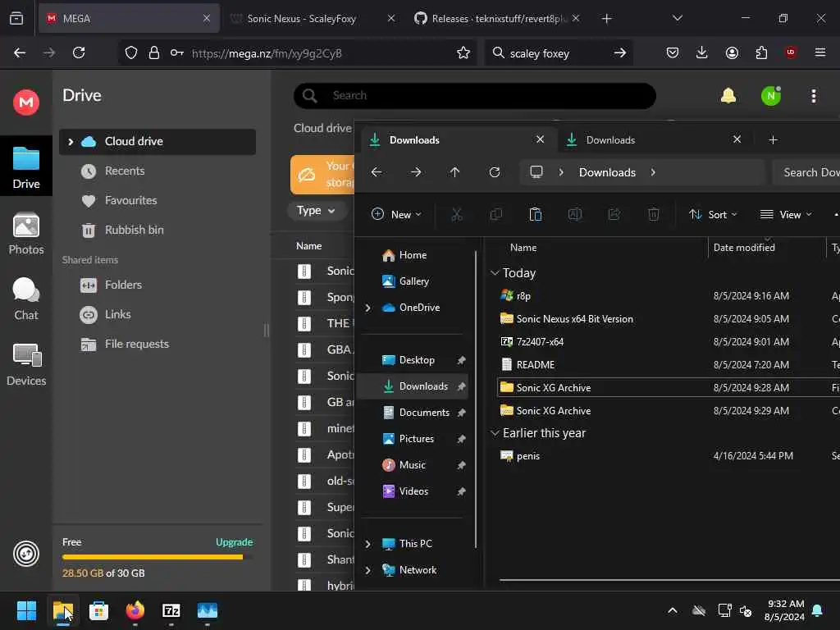840x630 pixels.
Task: Select Recents in MEGA drive tree
Action: tap(157, 171)
